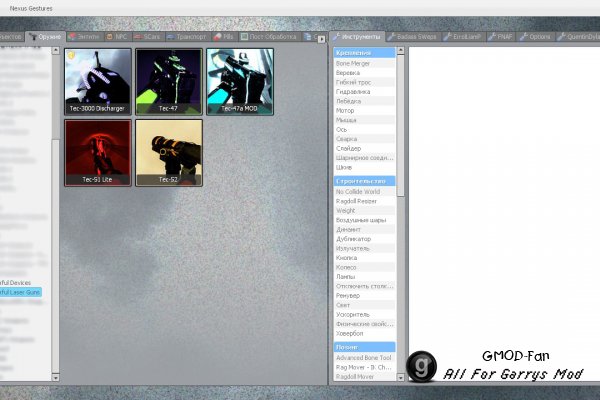
Task: Choose the Свет tool
Action: coord(364,305)
